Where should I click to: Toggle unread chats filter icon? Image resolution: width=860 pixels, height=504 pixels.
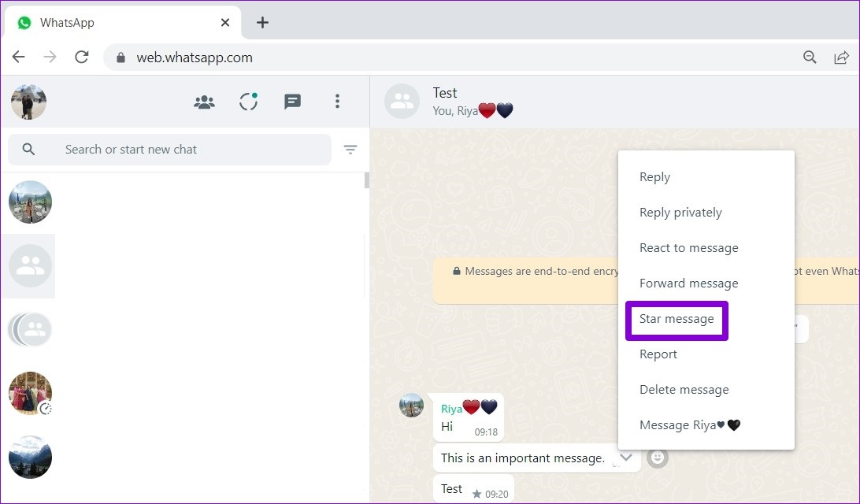[350, 149]
